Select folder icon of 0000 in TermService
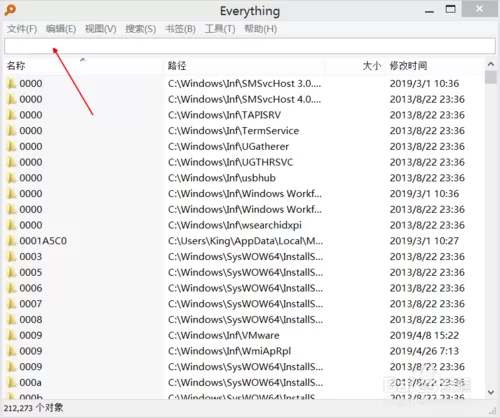 tap(12, 131)
